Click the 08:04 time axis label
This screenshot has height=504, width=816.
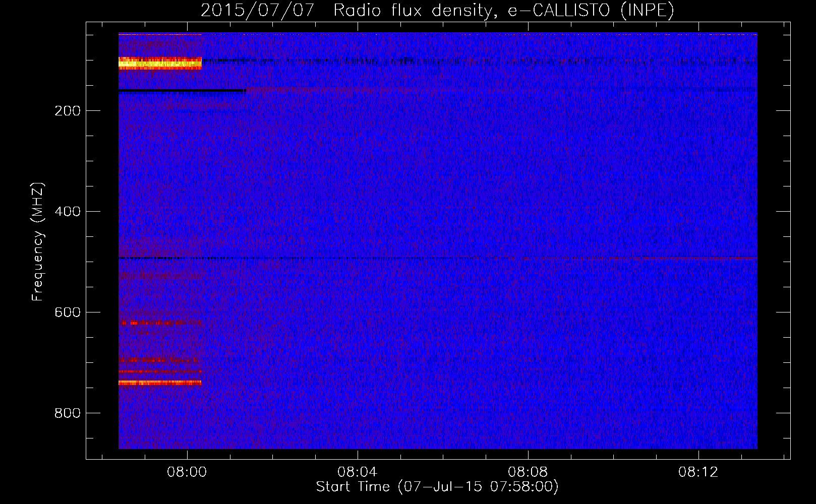pos(358,472)
